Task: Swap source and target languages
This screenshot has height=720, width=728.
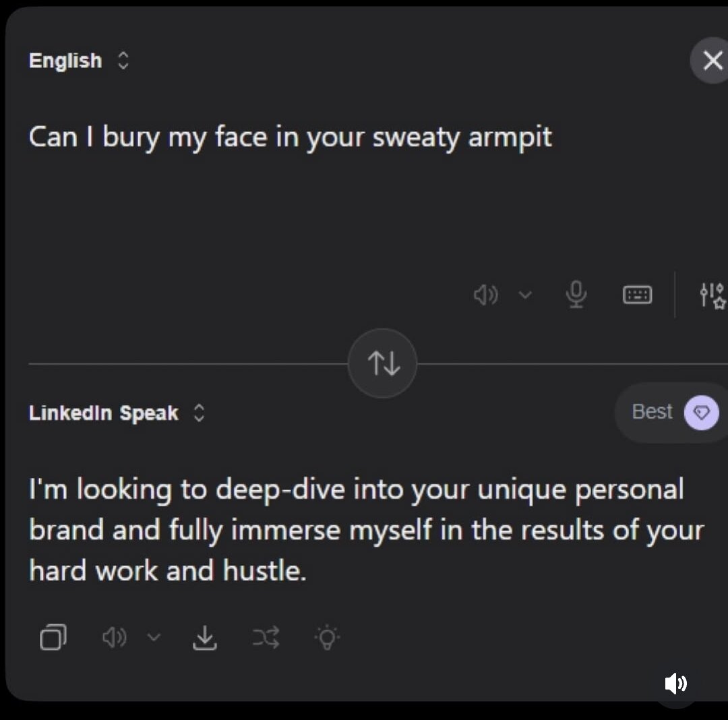Action: [383, 364]
